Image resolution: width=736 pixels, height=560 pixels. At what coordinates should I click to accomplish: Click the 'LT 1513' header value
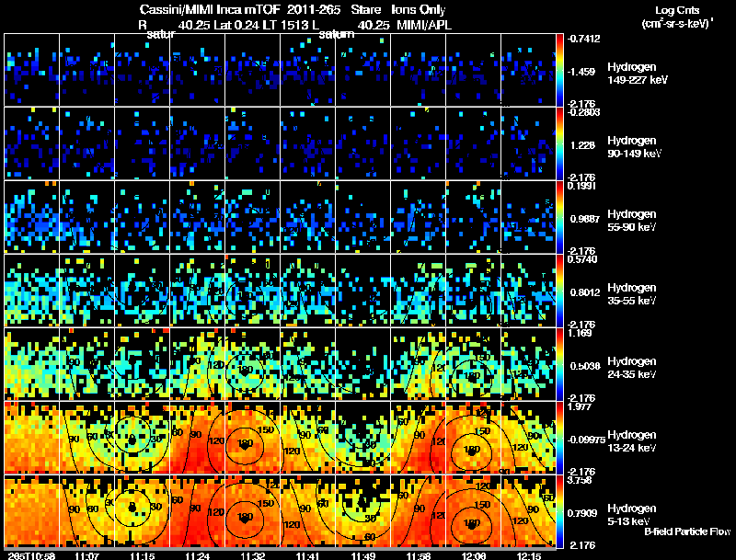[x=283, y=25]
